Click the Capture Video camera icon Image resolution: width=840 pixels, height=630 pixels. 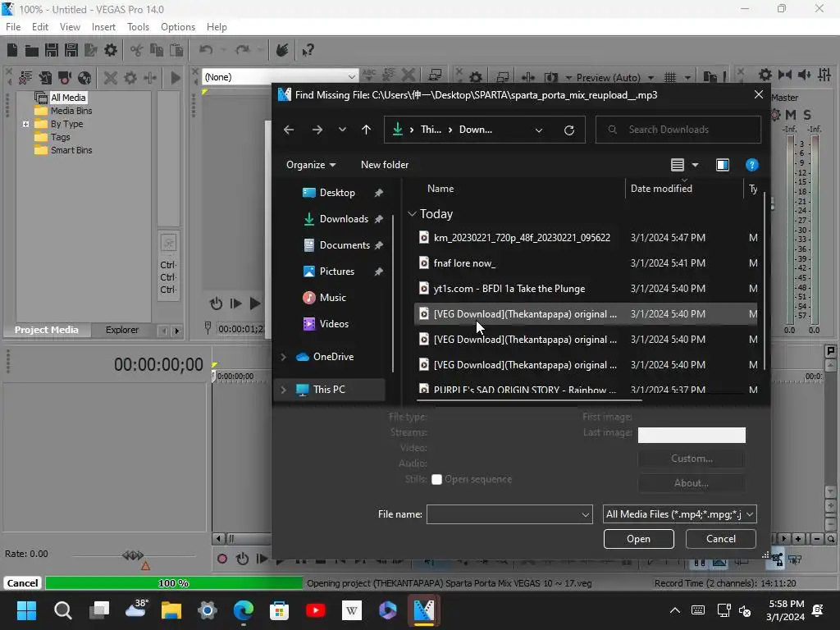click(x=65, y=78)
